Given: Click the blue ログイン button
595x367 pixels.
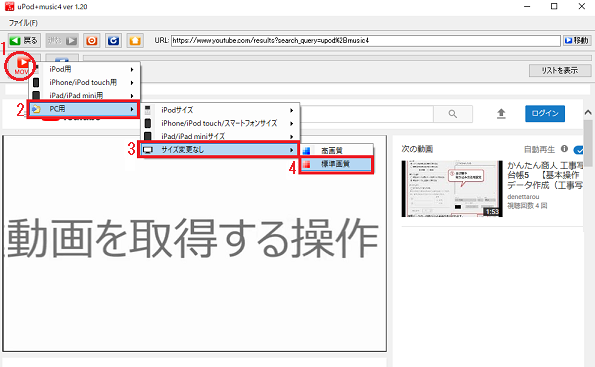Looking at the screenshot, I should (x=545, y=113).
